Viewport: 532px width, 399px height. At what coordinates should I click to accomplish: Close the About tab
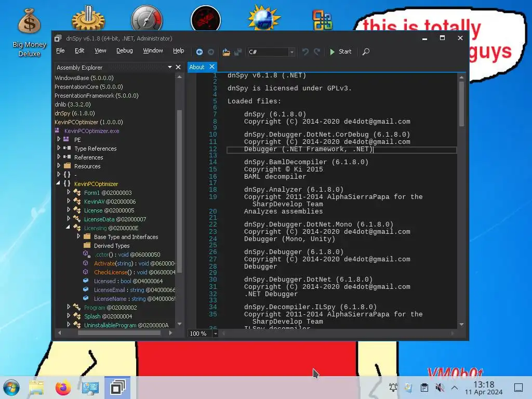coord(212,67)
